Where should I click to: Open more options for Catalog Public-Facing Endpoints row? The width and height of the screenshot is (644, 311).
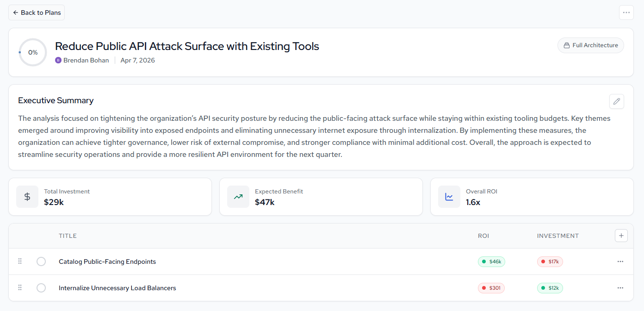tap(620, 261)
